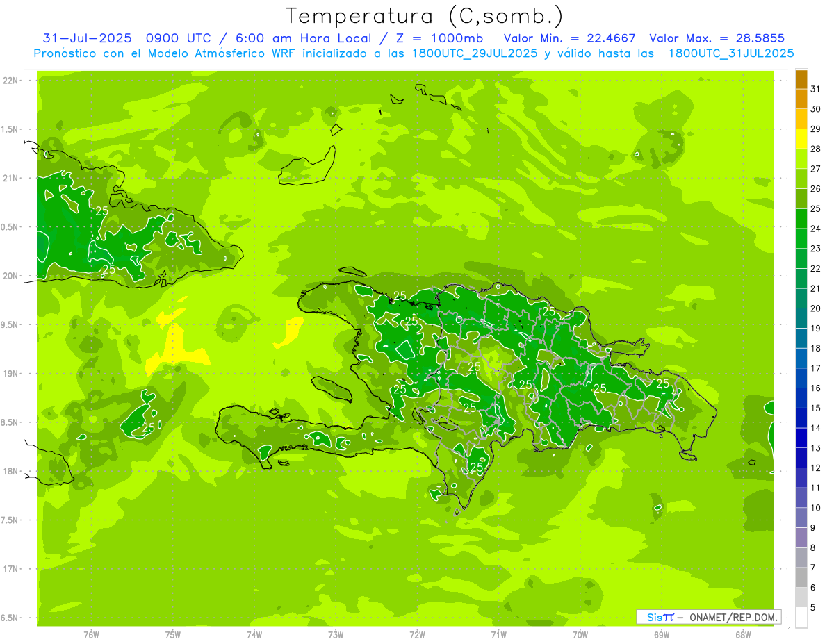The height and width of the screenshot is (644, 834).
Task: Click the '22N' latitude label
Action: 10,81
